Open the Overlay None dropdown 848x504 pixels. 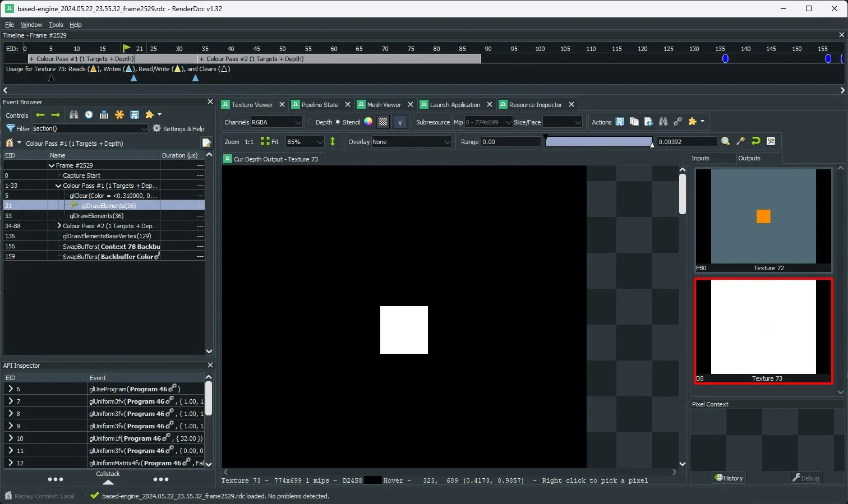point(411,142)
